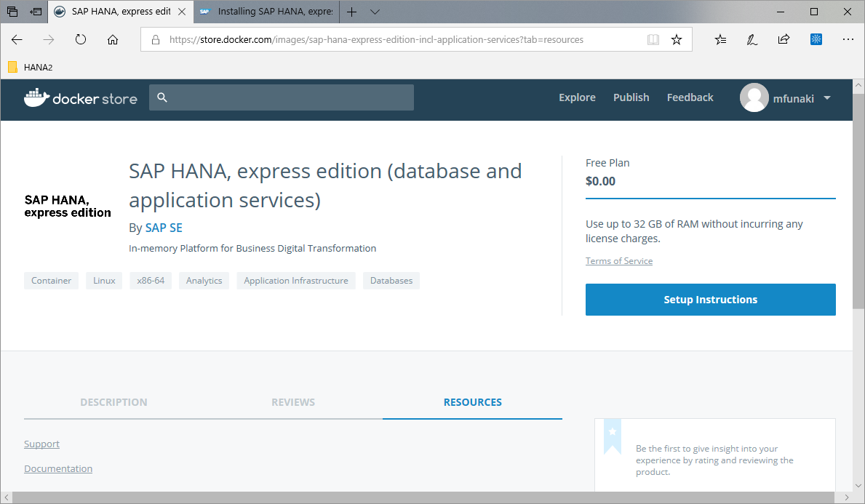Viewport: 865px width, 504px height.
Task: Switch to Installing SAP HANA tab
Action: (267, 12)
